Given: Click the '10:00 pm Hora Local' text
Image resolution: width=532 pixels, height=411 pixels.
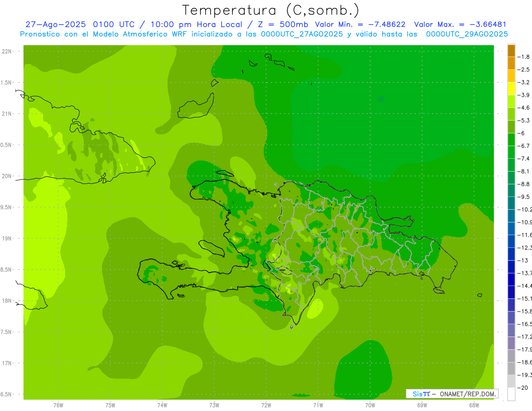Looking at the screenshot, I should [x=197, y=24].
